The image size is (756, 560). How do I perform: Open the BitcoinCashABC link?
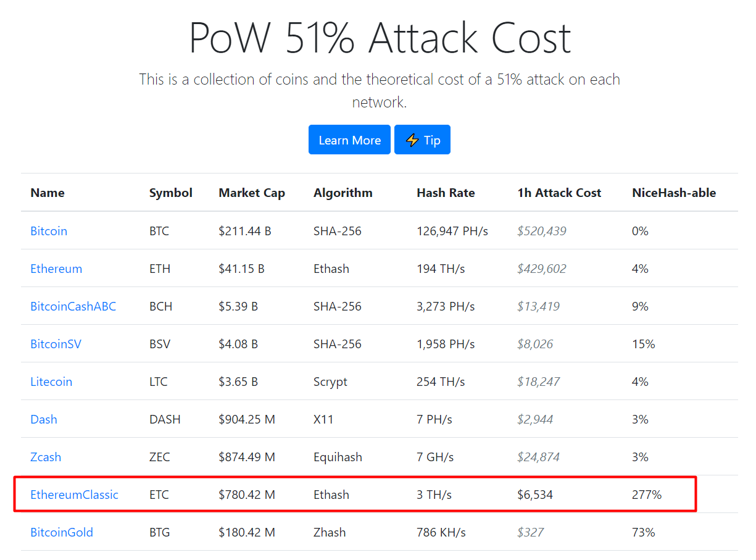pyautogui.click(x=73, y=306)
